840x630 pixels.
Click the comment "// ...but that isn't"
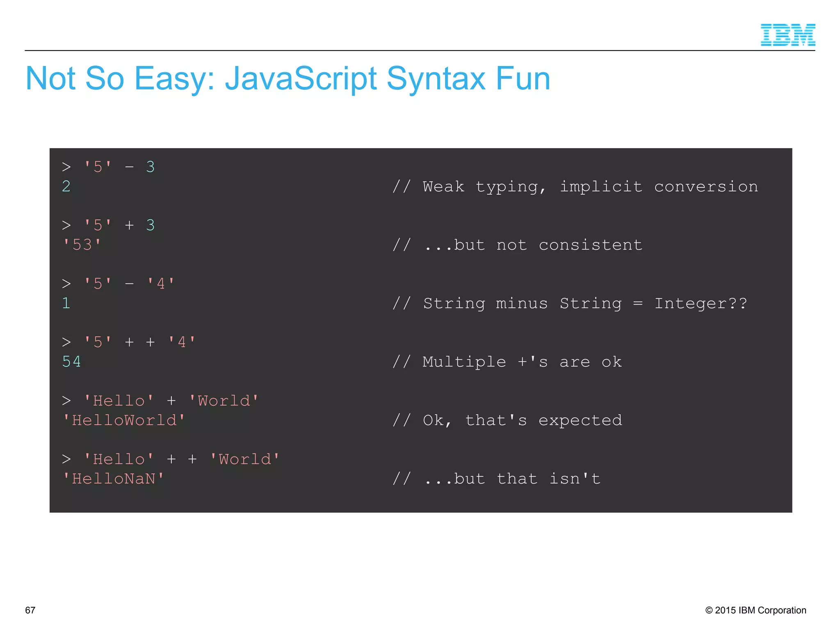point(497,479)
